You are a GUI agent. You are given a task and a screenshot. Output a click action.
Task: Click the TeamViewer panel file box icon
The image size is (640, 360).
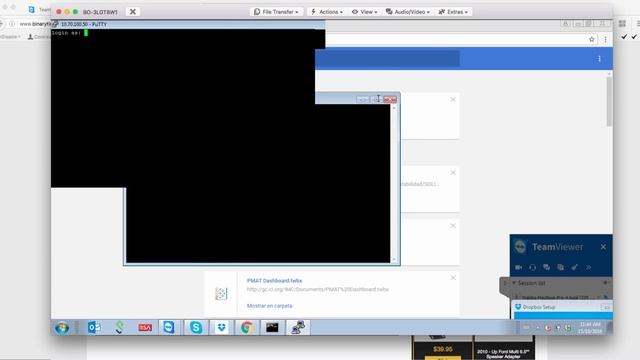(x=560, y=267)
